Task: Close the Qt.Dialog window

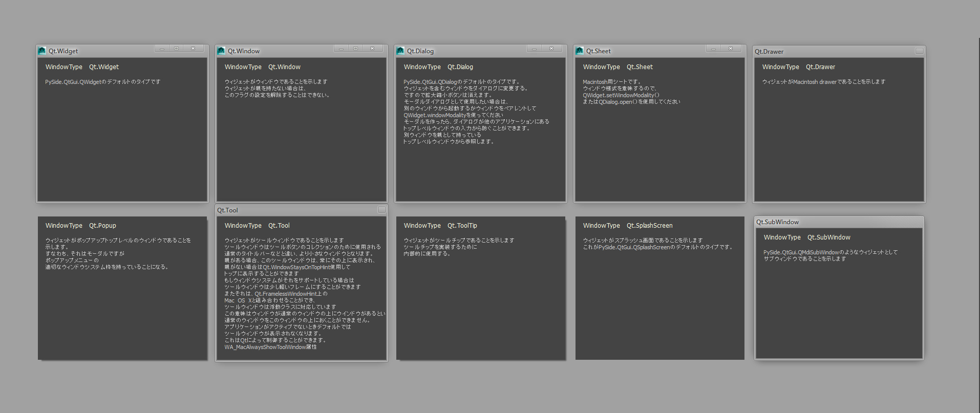Action: click(551, 49)
